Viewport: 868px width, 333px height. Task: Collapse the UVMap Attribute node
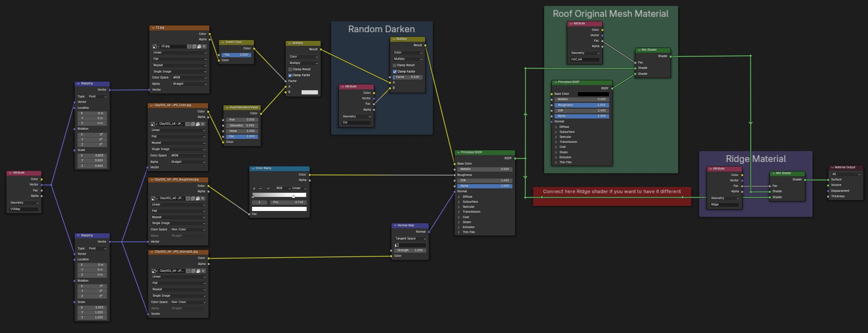(x=10, y=173)
